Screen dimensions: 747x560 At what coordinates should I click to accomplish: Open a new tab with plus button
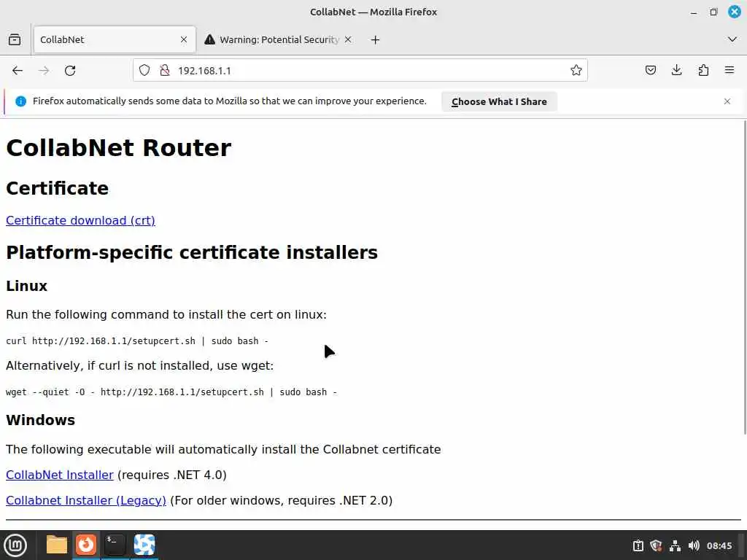coord(376,39)
